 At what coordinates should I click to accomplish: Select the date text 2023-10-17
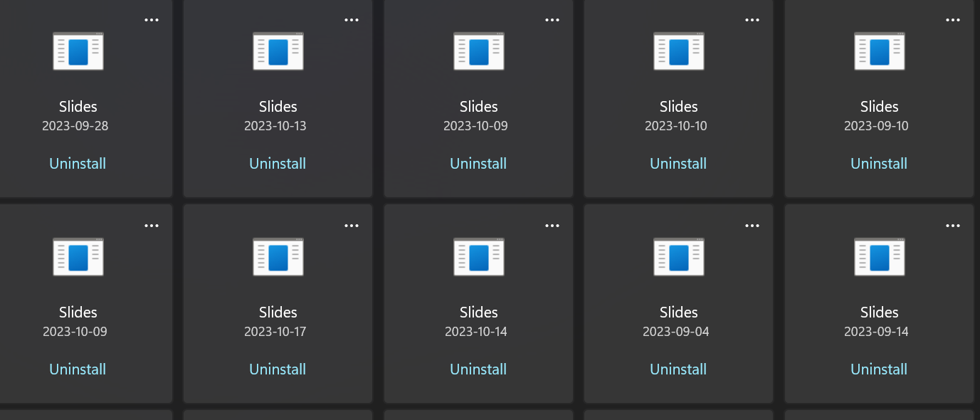(275, 332)
